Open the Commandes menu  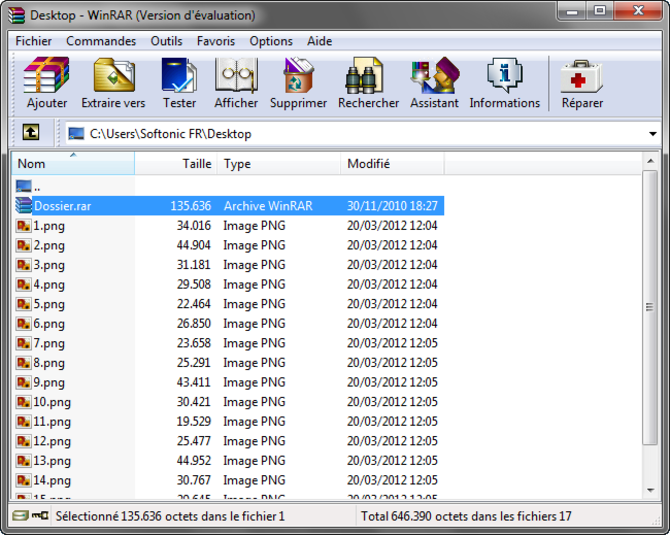pos(101,41)
